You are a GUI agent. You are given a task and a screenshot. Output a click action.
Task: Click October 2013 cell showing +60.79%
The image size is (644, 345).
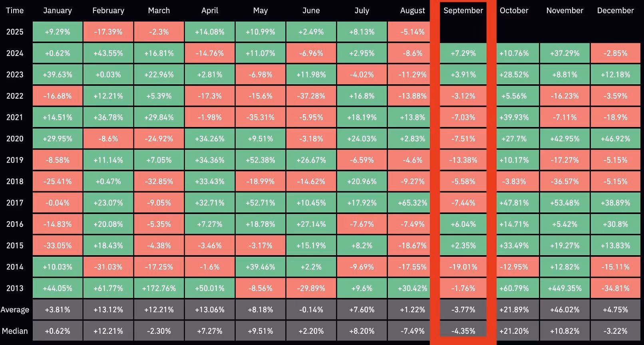pyautogui.click(x=514, y=288)
